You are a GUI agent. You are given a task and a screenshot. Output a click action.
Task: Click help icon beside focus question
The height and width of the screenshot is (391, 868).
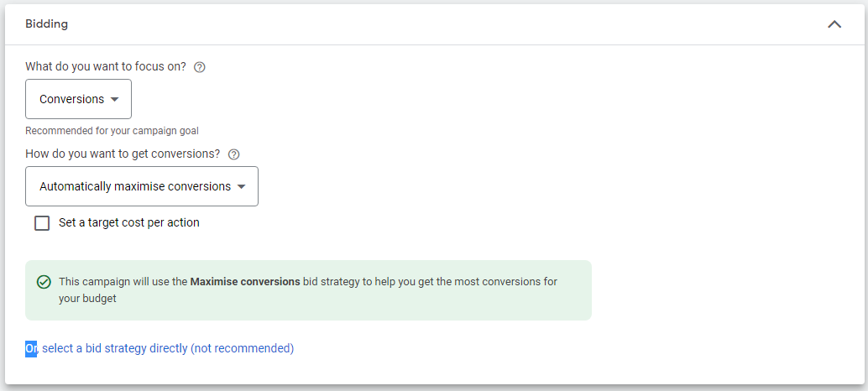click(x=200, y=67)
